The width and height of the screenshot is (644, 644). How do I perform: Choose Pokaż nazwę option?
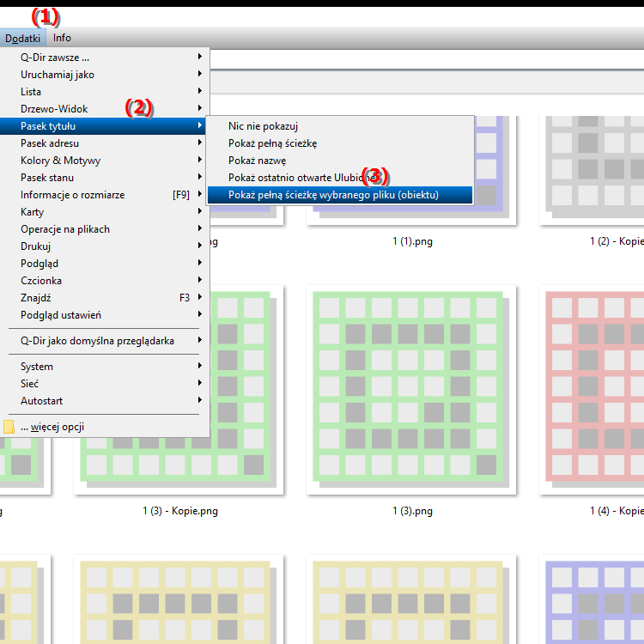(x=340, y=161)
